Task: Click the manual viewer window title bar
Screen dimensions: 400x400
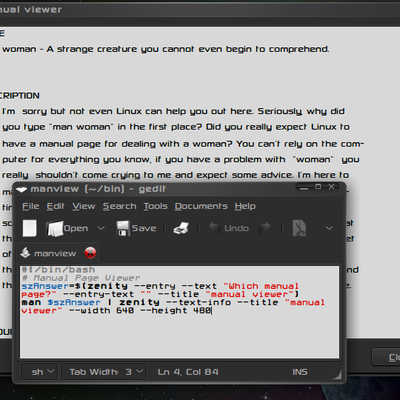Action: tap(200, 10)
